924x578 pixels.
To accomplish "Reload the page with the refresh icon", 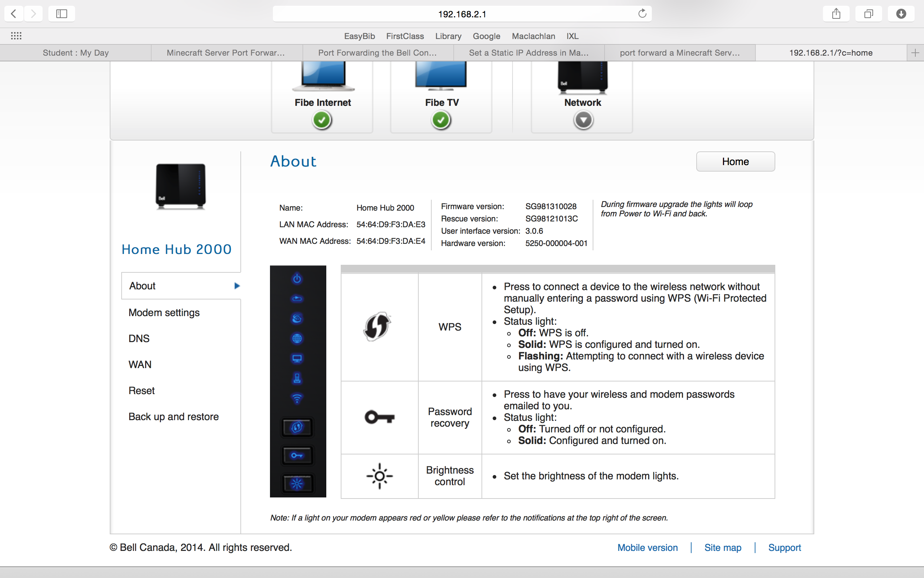I will point(642,13).
